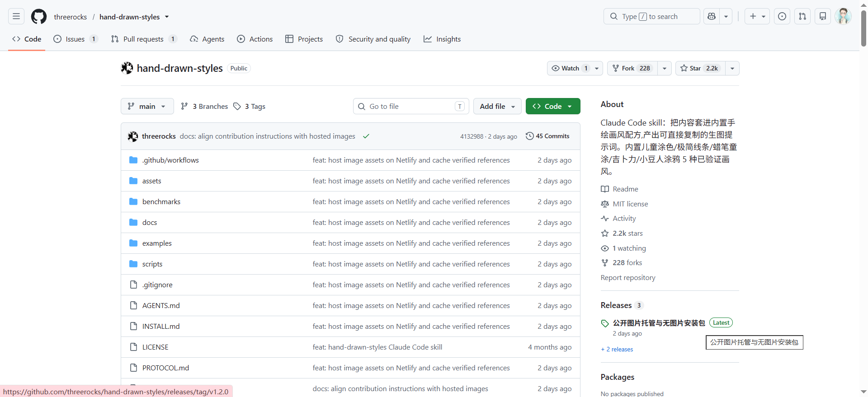The width and height of the screenshot is (868, 397).
Task: Open the Insights tab
Action: 442,39
